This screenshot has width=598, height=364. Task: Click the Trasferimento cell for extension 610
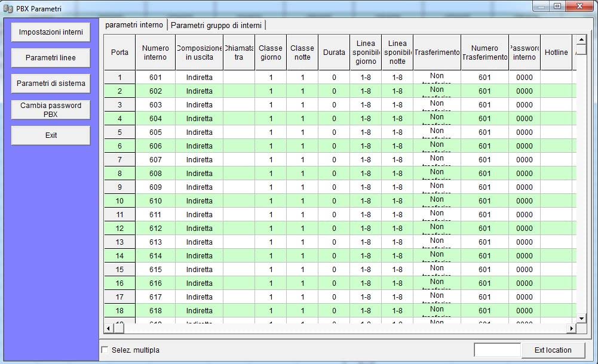tap(437, 200)
